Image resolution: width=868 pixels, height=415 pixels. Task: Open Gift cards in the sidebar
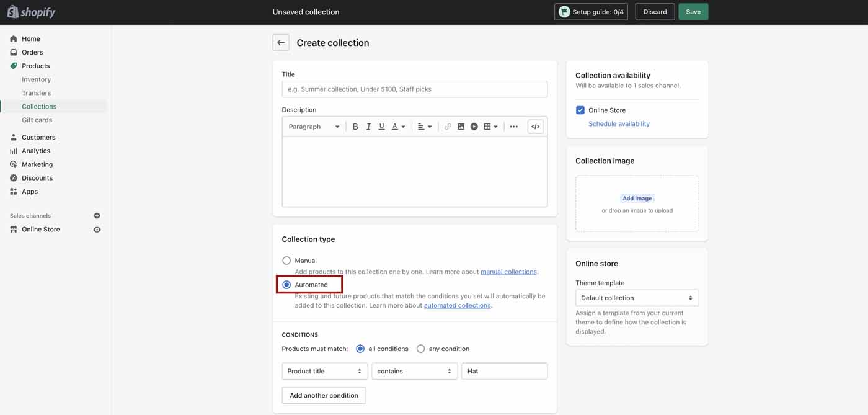(x=37, y=120)
